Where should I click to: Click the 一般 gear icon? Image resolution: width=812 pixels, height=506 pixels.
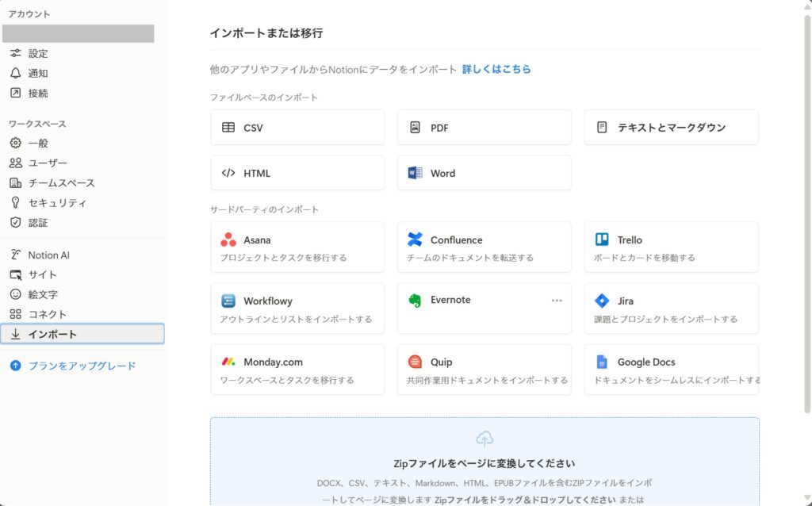[x=16, y=143]
